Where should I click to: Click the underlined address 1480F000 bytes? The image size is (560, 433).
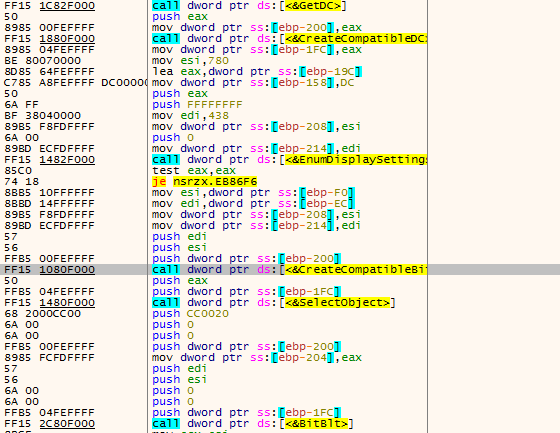click(67, 303)
